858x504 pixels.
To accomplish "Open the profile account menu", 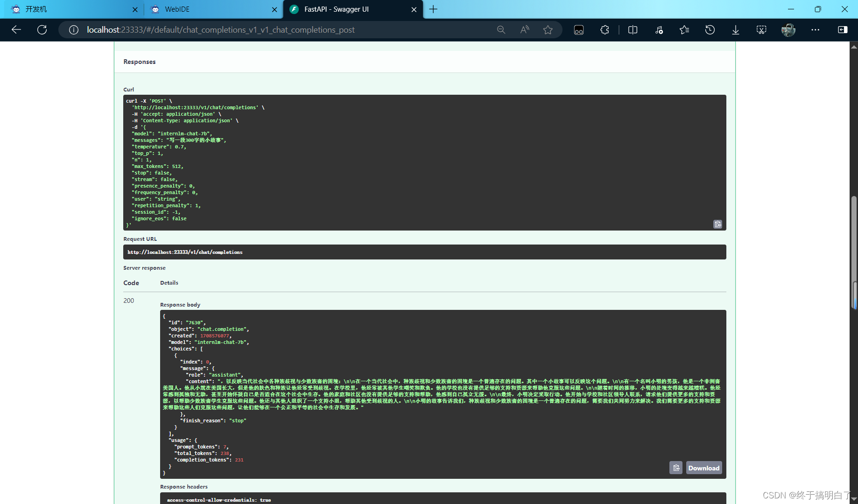I will click(x=788, y=29).
